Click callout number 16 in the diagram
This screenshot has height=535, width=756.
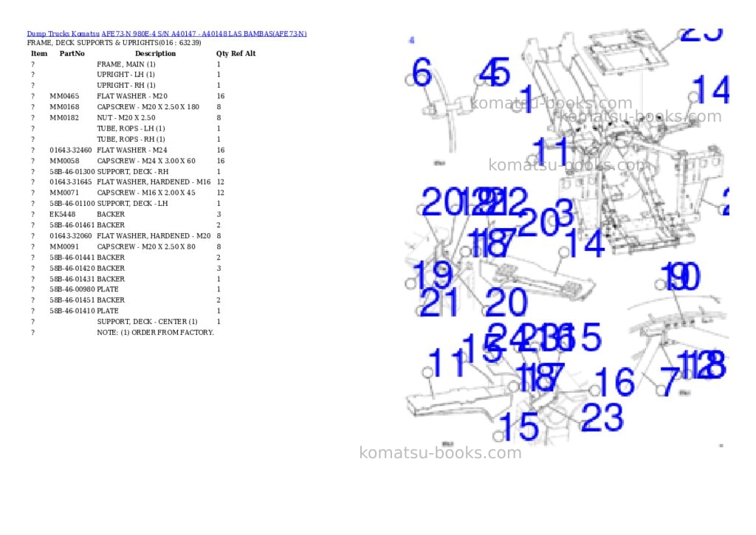(614, 382)
